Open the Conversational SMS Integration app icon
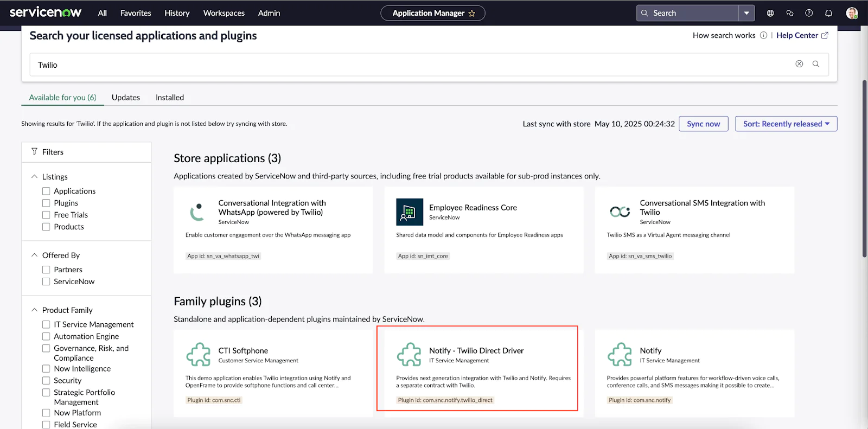Viewport: 868px width, 429px height. (x=620, y=212)
